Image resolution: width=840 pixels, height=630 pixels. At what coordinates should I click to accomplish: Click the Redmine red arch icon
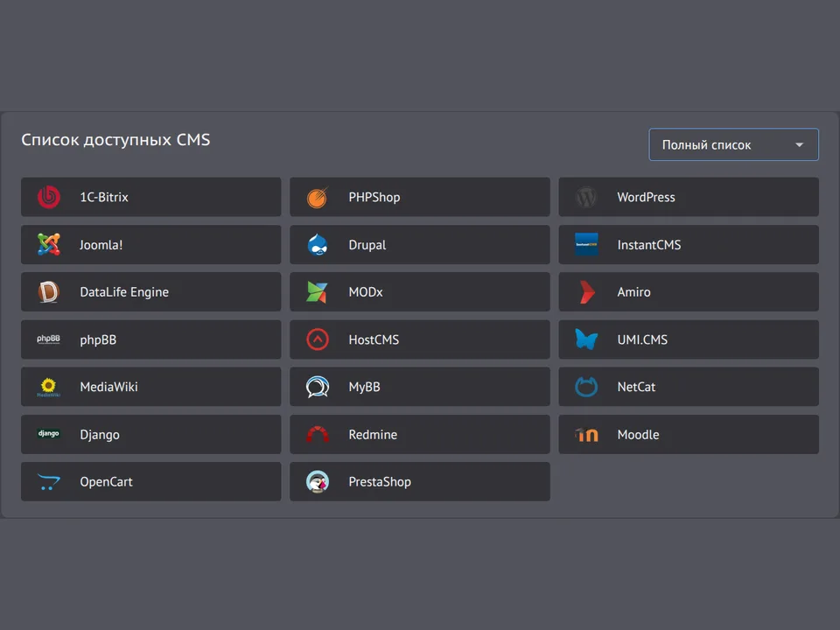[318, 434]
